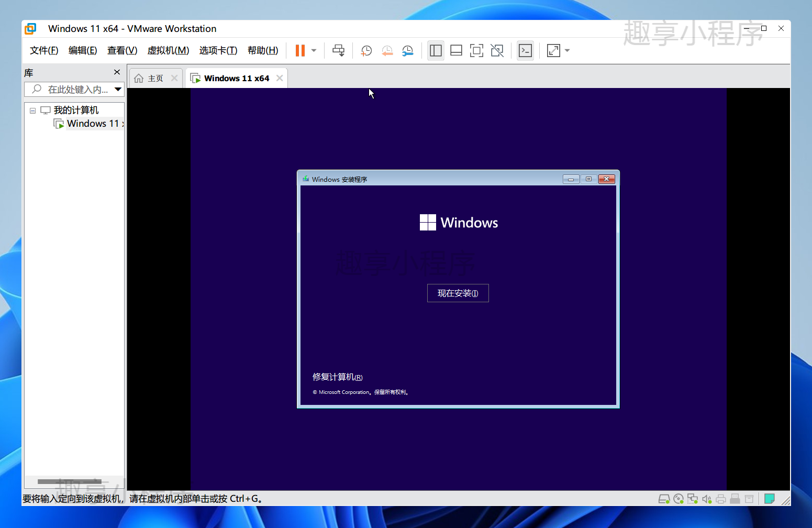Toggle Unity mode icon
This screenshot has width=812, height=528.
497,50
